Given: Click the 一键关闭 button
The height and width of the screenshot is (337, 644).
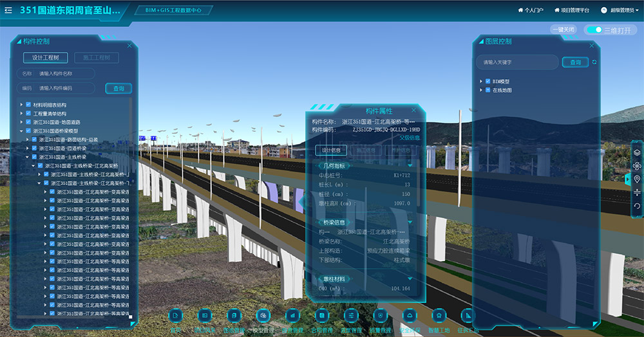Looking at the screenshot, I should (x=563, y=30).
